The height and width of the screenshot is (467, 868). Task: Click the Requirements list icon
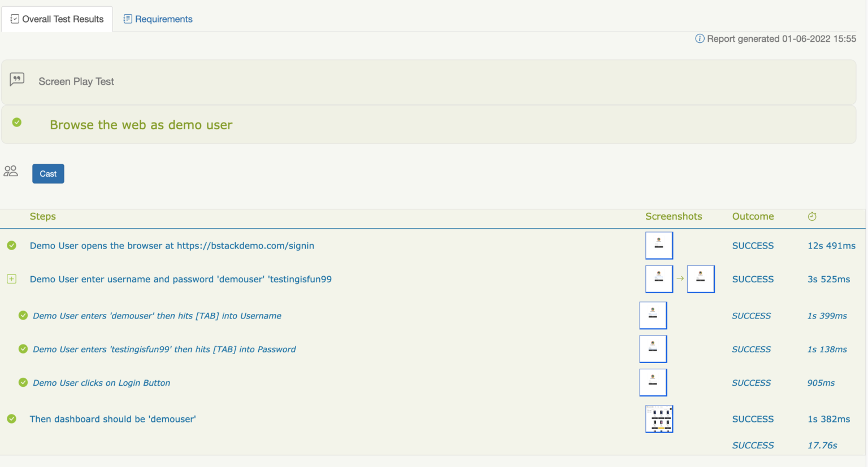(x=129, y=19)
